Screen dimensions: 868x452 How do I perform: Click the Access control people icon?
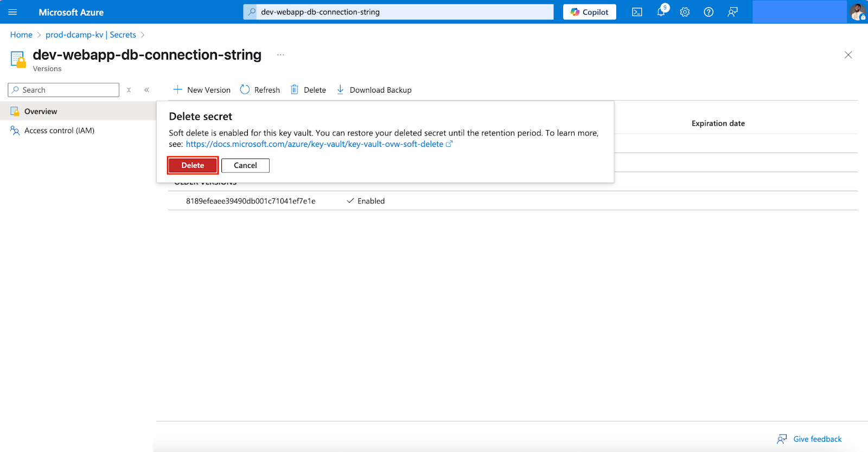[15, 131]
